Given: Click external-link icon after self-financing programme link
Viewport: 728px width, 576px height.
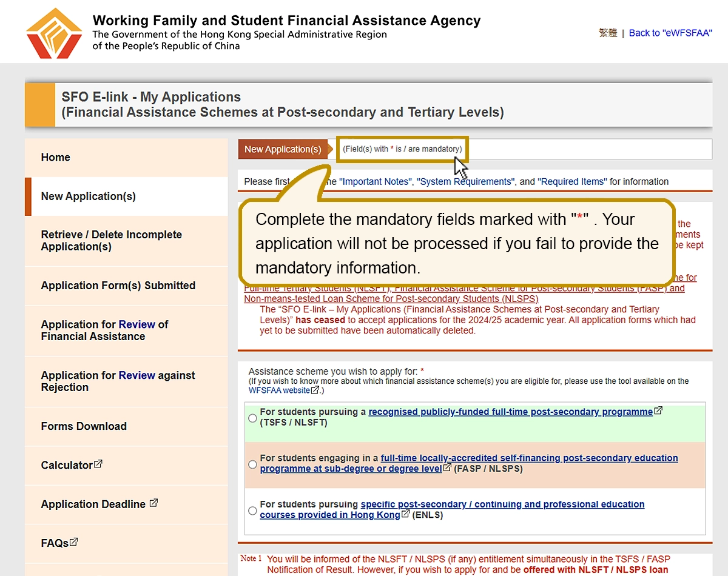Looking at the screenshot, I should 447,468.
